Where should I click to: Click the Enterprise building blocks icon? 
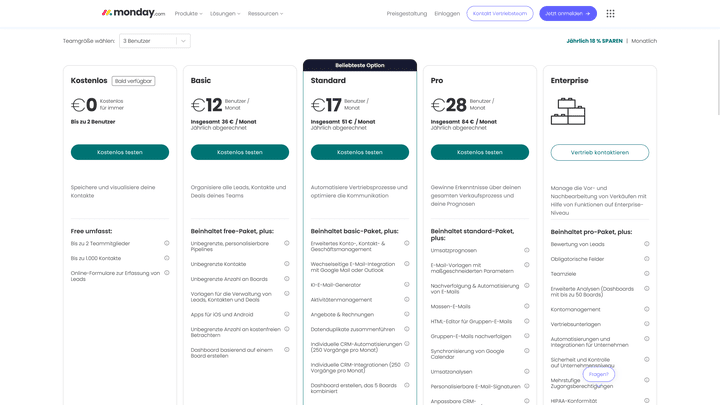[x=568, y=111]
